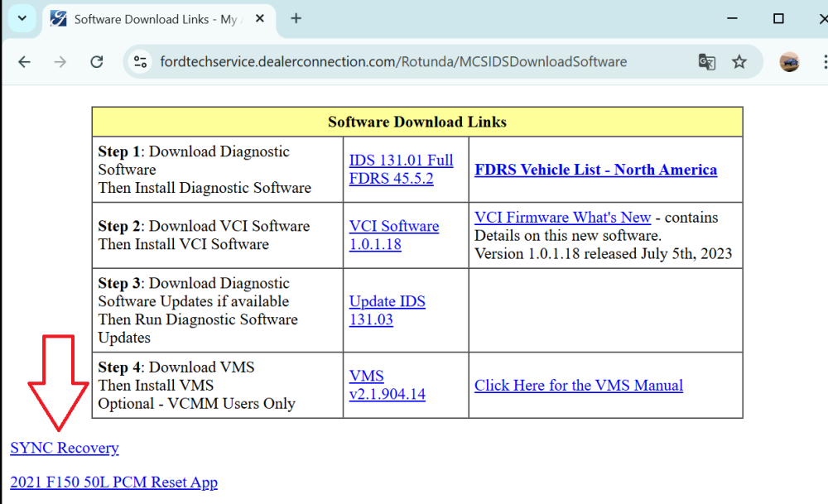
Task: View site information icon in address bar
Action: pyautogui.click(x=140, y=62)
